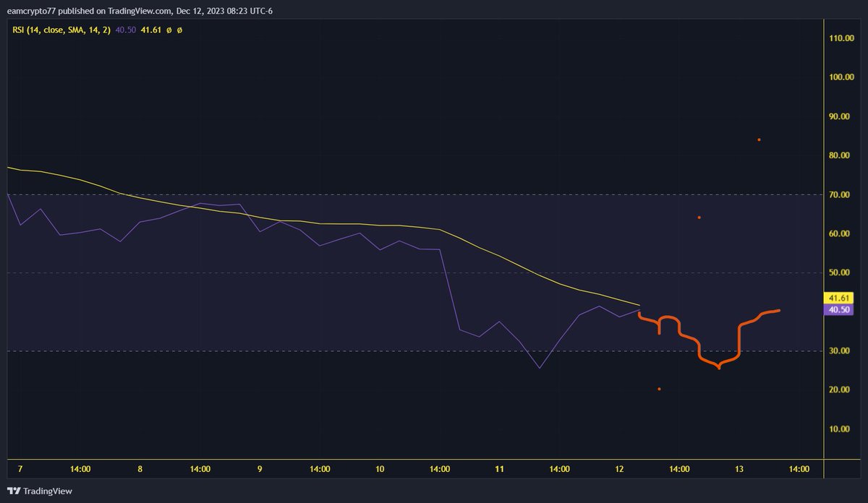
Task: Click the date label 11 on the time axis
Action: [x=499, y=469]
